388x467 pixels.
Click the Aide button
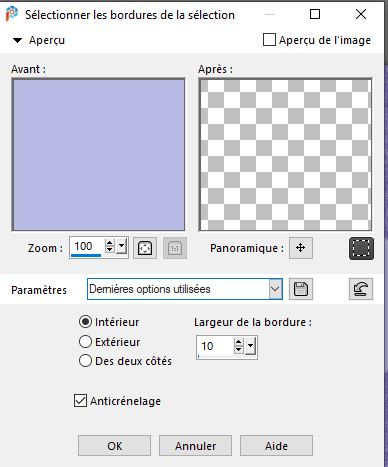click(x=276, y=446)
